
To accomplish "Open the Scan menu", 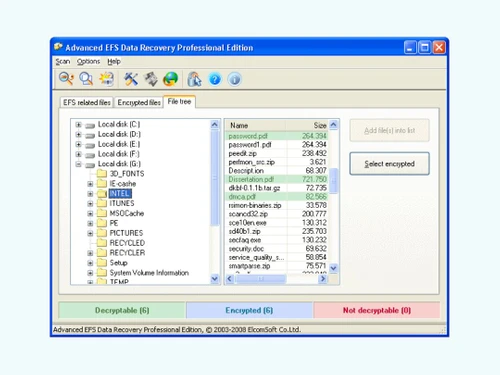I will [x=63, y=61].
